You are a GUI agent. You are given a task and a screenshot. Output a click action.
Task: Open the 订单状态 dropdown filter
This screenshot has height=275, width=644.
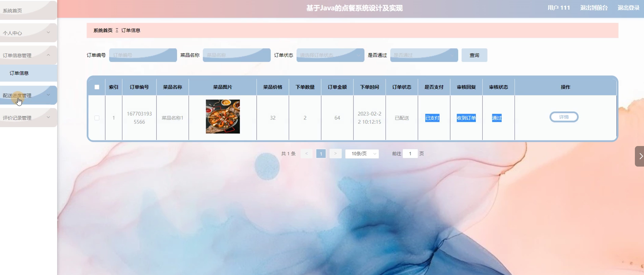pos(330,55)
